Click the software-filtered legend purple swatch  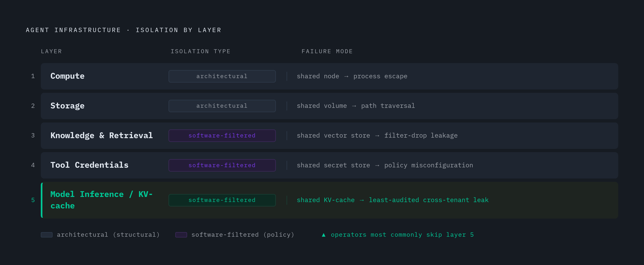tap(181, 235)
